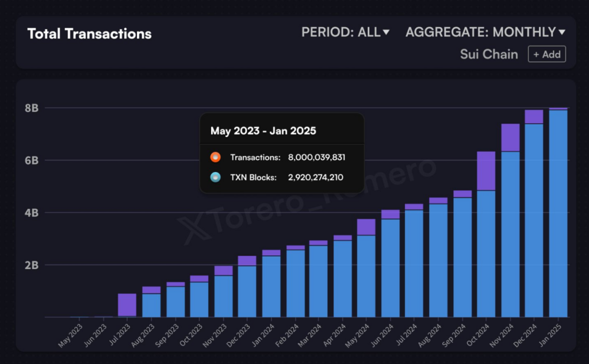Select the value 8,000,039,831 in tooltip
This screenshot has width=589, height=364.
coord(317,158)
